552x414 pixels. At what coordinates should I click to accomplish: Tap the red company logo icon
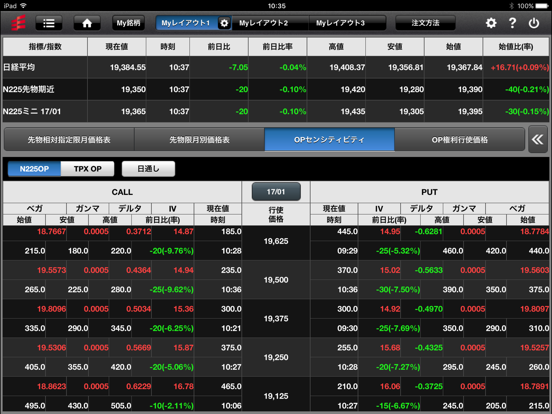tap(18, 23)
